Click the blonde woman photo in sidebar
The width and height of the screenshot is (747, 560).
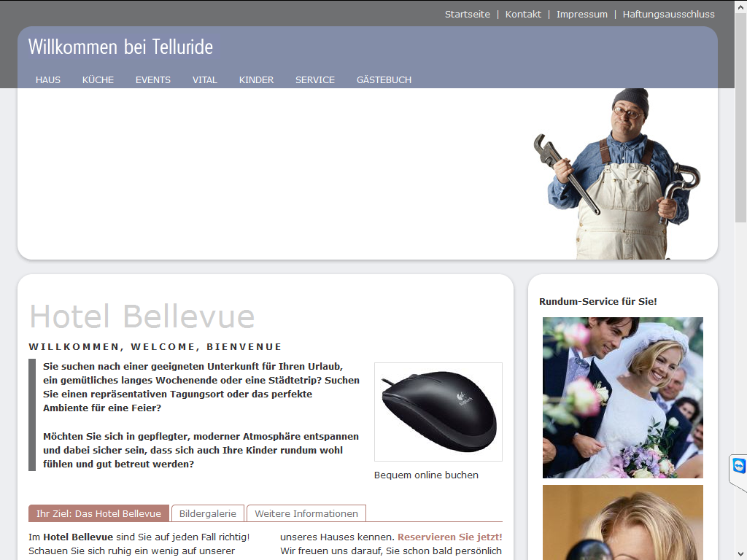623,522
